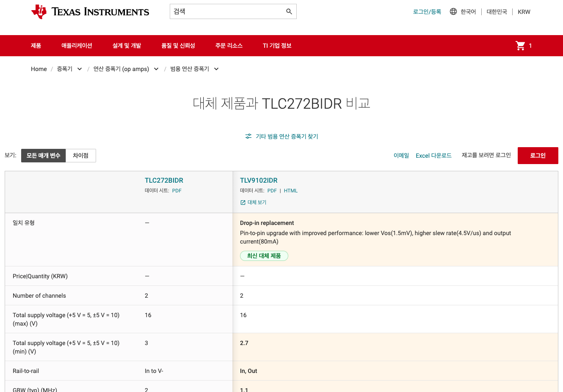This screenshot has height=392, width=563.
Task: Change the KRW currency setting
Action: 524,12
